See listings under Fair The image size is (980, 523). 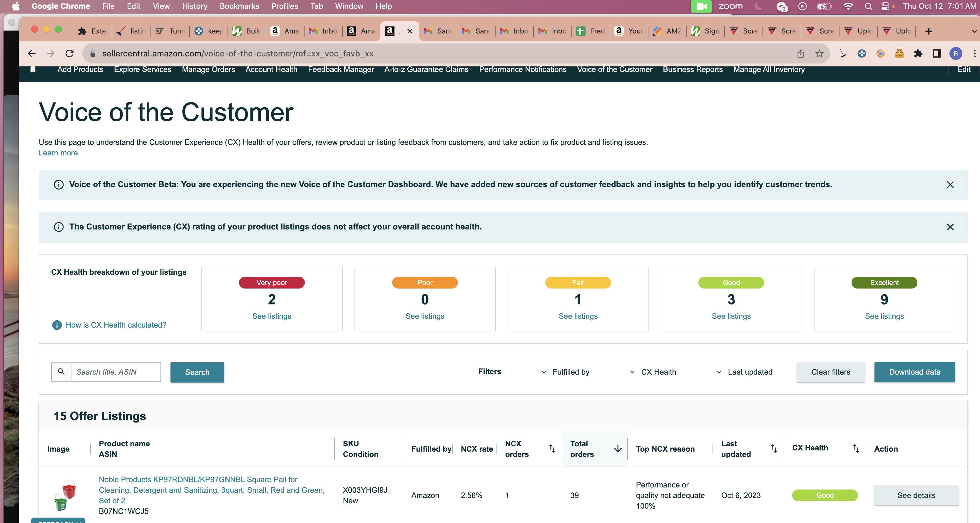coord(578,316)
